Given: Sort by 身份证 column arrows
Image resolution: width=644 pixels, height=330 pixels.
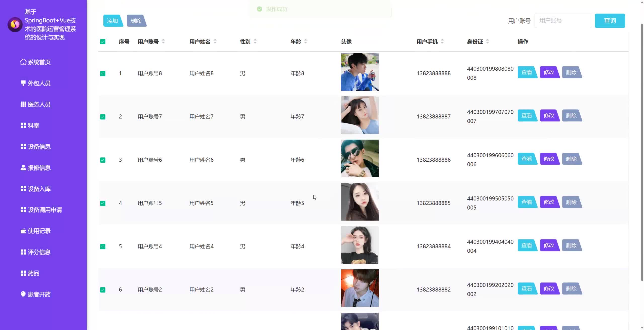Looking at the screenshot, I should (488, 42).
